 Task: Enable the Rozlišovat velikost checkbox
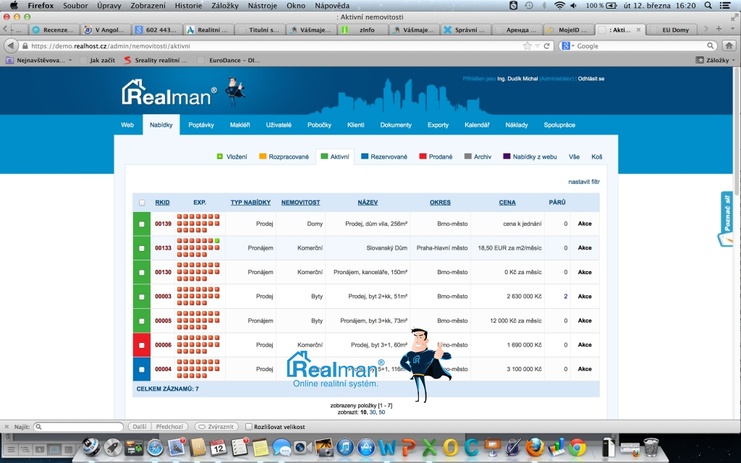(x=248, y=426)
